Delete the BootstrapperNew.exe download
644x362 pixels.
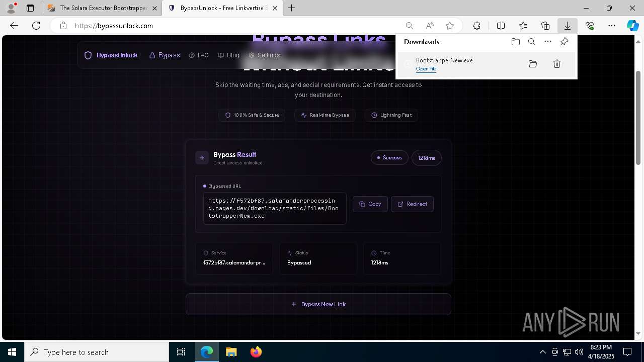tap(557, 64)
